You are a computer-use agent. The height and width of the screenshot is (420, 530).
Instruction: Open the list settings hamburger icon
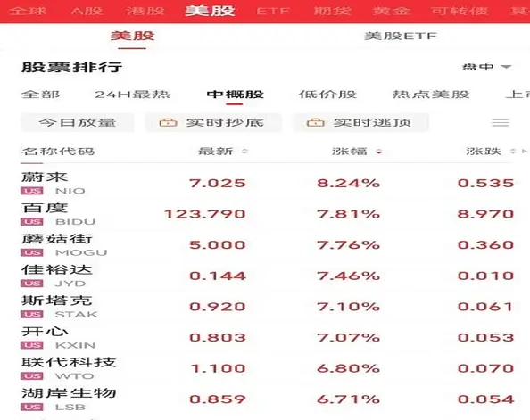501,122
